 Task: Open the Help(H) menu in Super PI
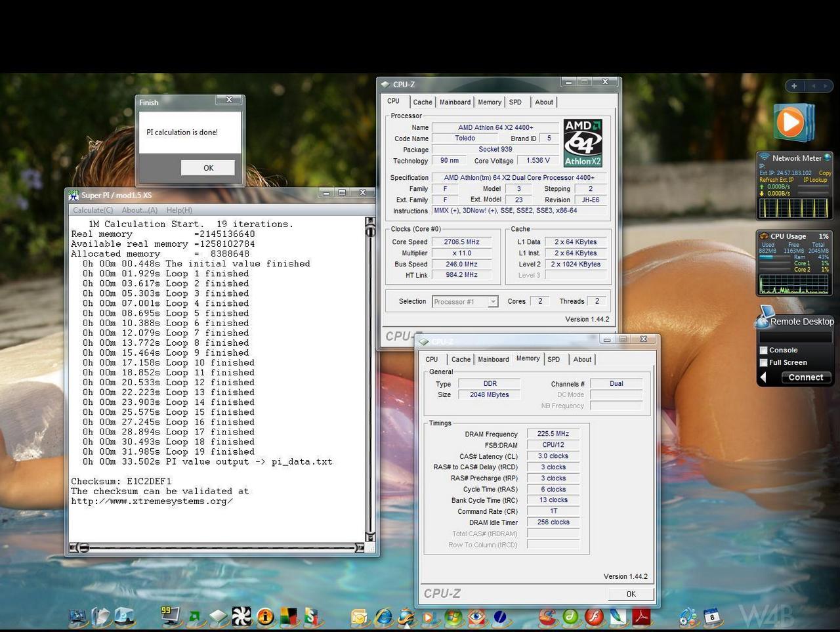click(179, 210)
